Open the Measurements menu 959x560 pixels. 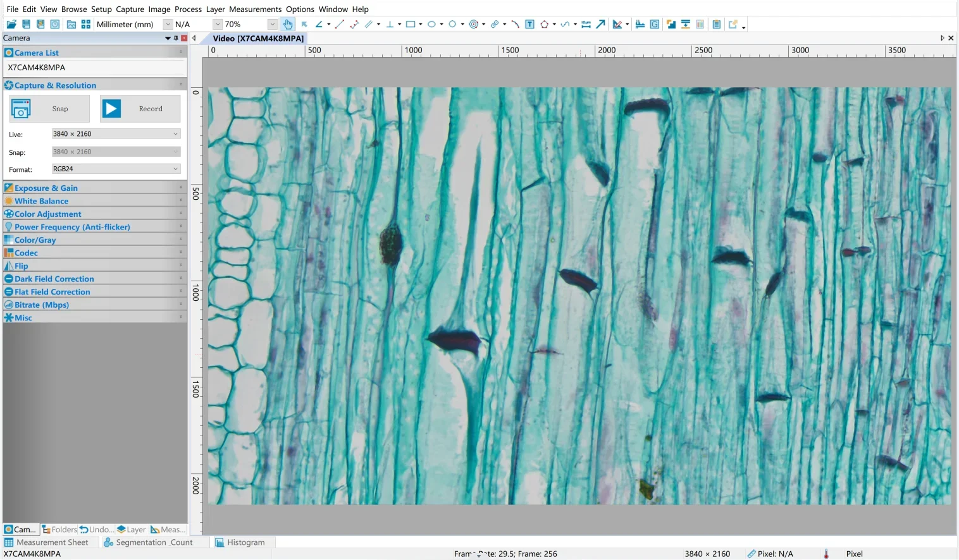click(x=255, y=9)
